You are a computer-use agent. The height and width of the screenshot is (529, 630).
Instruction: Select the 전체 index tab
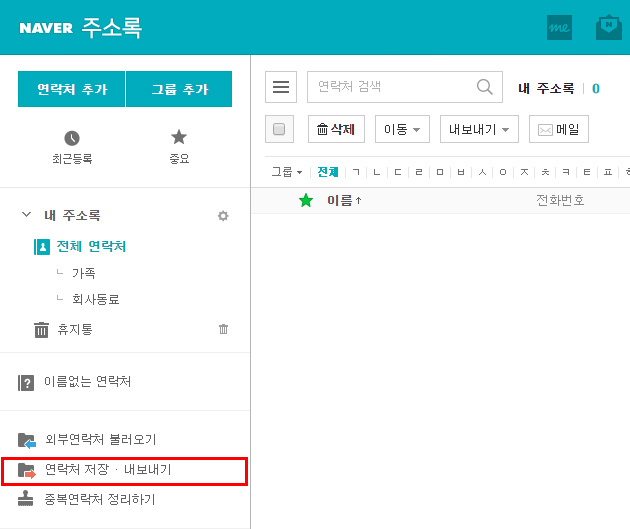(328, 172)
